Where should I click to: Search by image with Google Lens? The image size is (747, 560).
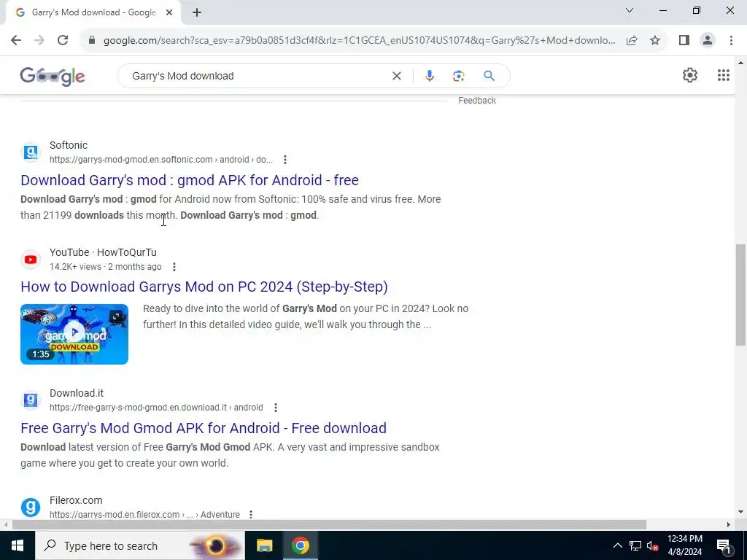click(x=458, y=76)
